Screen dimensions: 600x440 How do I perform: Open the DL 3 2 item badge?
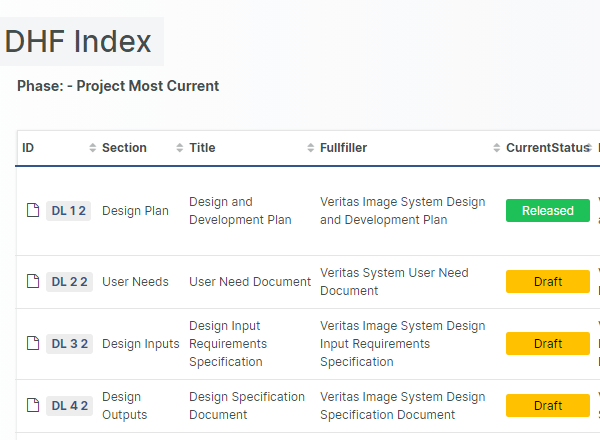[x=69, y=344]
